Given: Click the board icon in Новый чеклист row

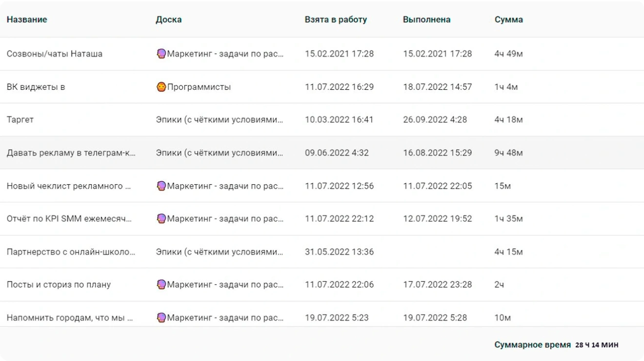Looking at the screenshot, I should pyautogui.click(x=161, y=186).
